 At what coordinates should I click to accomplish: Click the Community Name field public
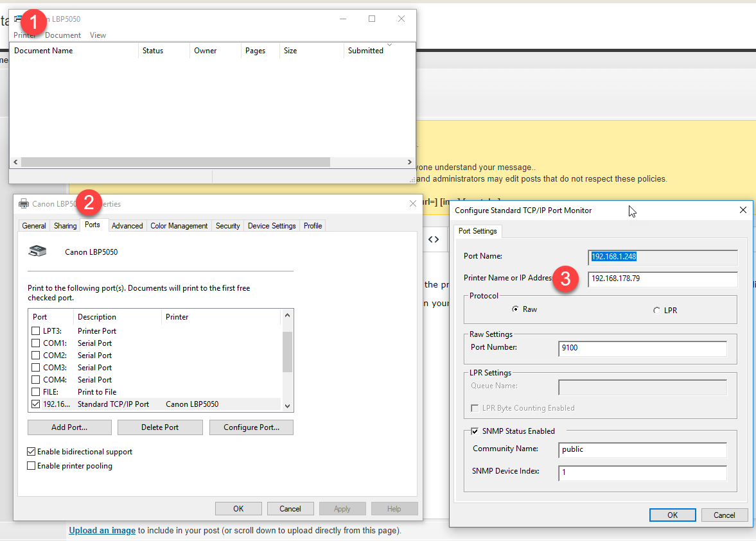coord(642,450)
